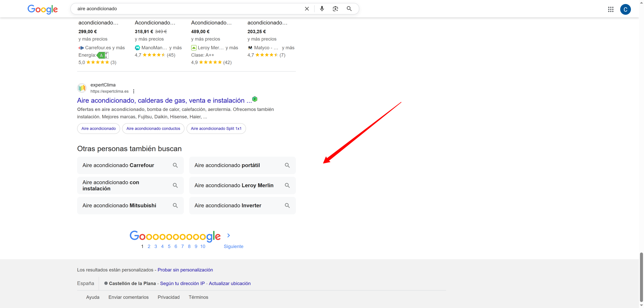This screenshot has height=308, width=644.
Task: Click Actualizar ubicación
Action: [x=230, y=283]
